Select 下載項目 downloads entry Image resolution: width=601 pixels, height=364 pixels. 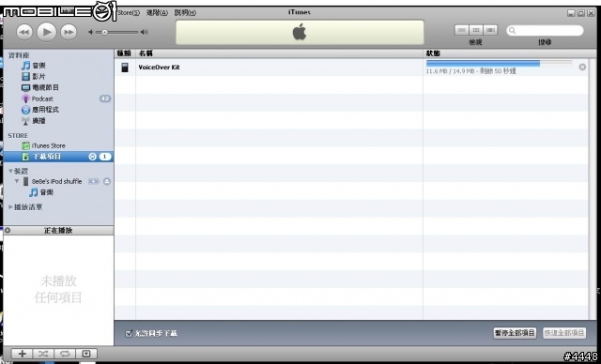[58, 157]
